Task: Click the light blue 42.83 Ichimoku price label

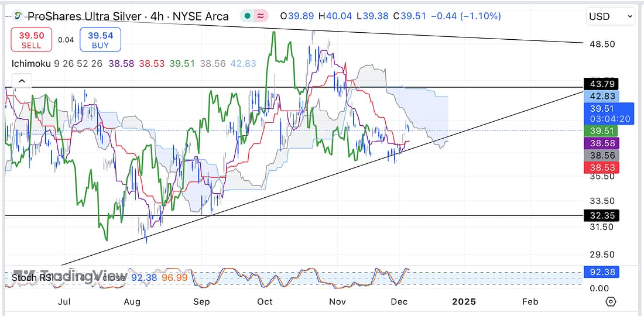Action: tap(601, 96)
